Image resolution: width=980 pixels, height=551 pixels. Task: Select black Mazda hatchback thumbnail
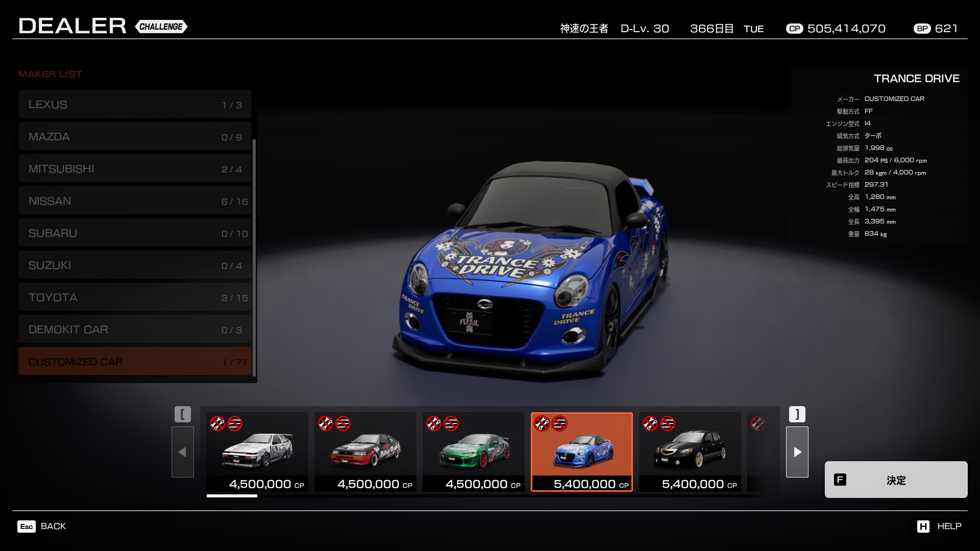[690, 451]
